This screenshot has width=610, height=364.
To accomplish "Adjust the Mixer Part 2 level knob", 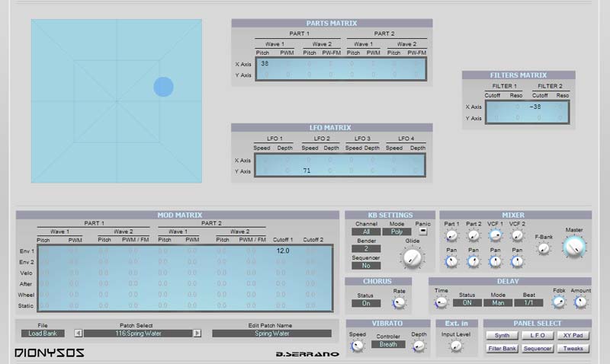I will point(474,235).
